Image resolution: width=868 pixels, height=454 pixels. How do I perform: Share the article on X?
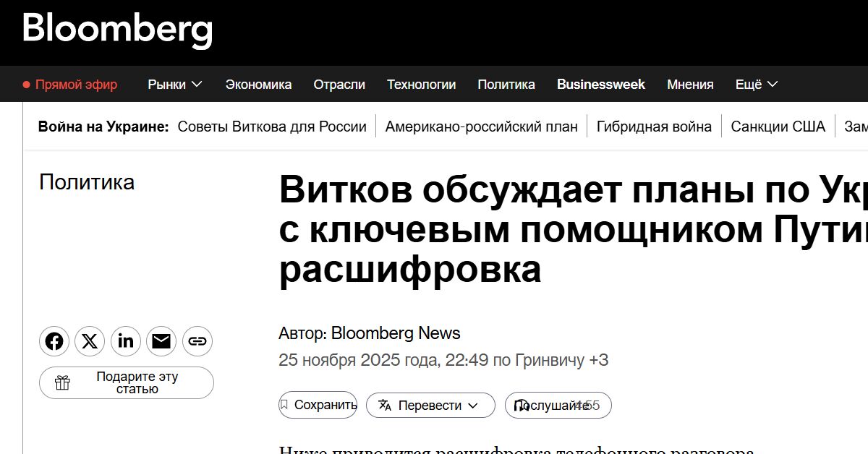tap(90, 341)
